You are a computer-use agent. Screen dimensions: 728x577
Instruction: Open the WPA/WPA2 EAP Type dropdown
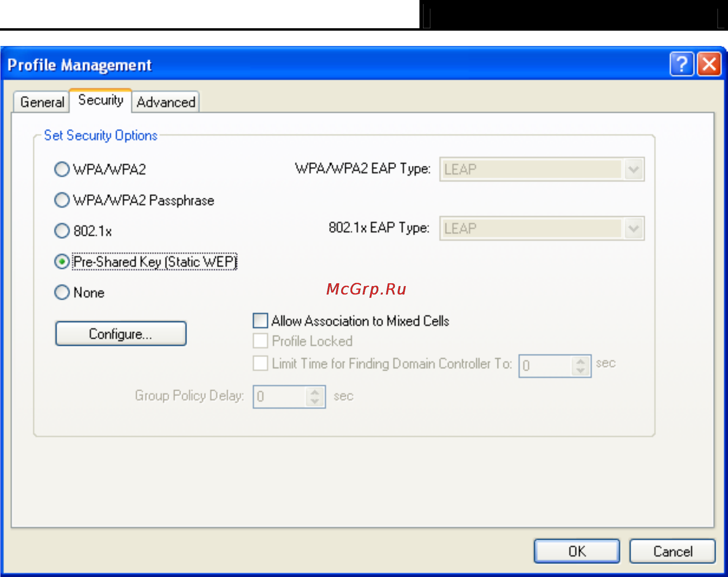[x=542, y=169]
